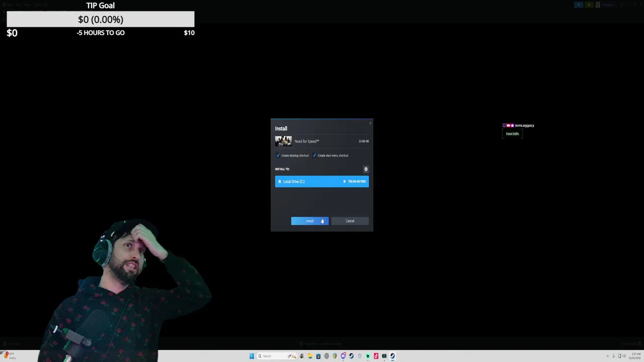
Task: Open the dark terminal taskbar icon
Action: coord(384,356)
